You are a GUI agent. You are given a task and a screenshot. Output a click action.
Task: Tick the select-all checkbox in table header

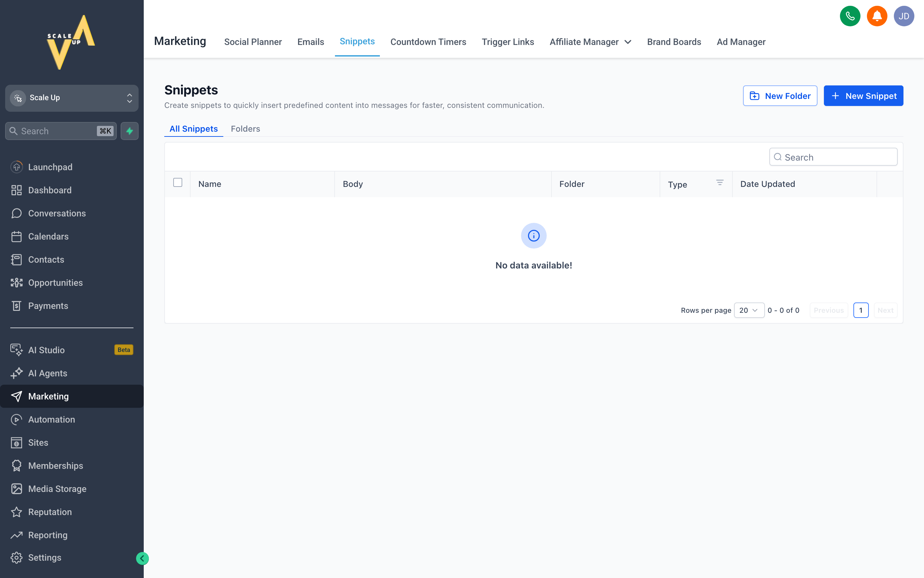click(x=177, y=182)
